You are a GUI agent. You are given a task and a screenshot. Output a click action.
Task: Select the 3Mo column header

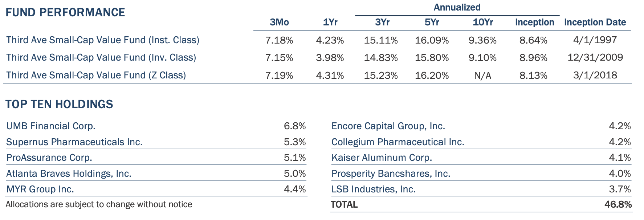click(x=279, y=23)
